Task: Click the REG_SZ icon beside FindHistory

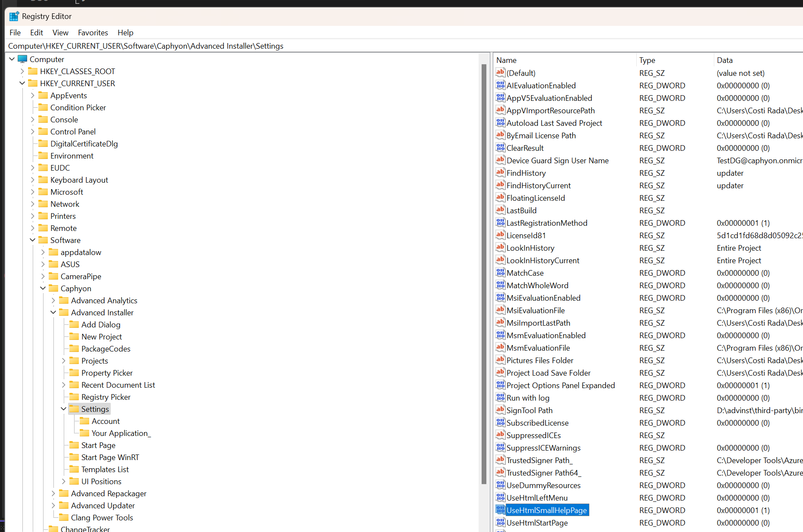Action: (x=500, y=173)
